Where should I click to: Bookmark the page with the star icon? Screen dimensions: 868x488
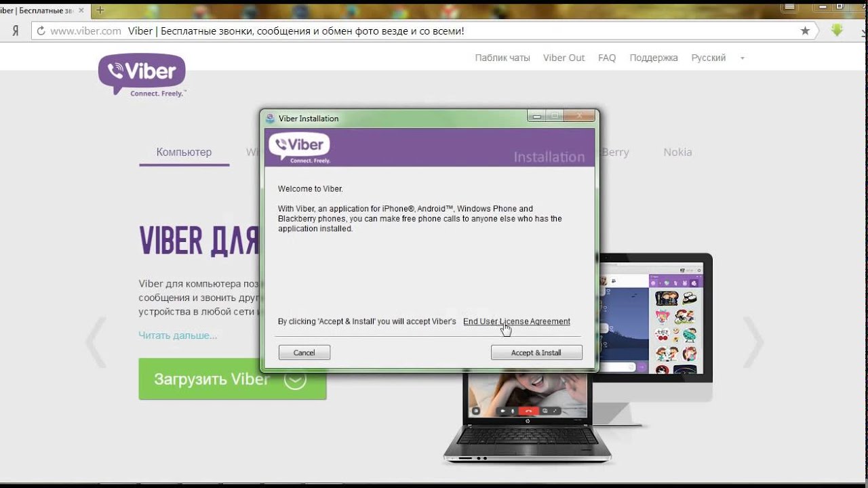[x=805, y=30]
